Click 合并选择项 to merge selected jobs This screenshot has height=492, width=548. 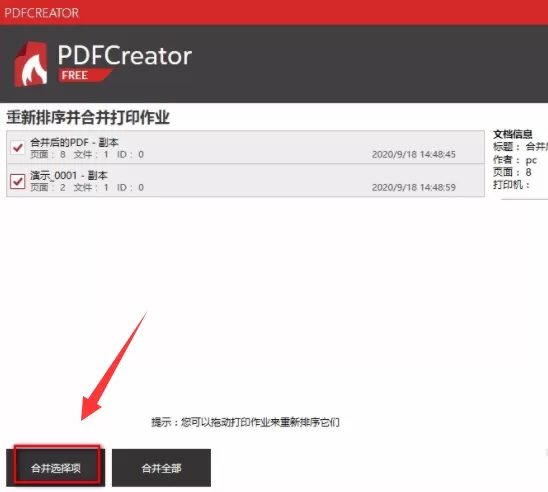pyautogui.click(x=56, y=468)
